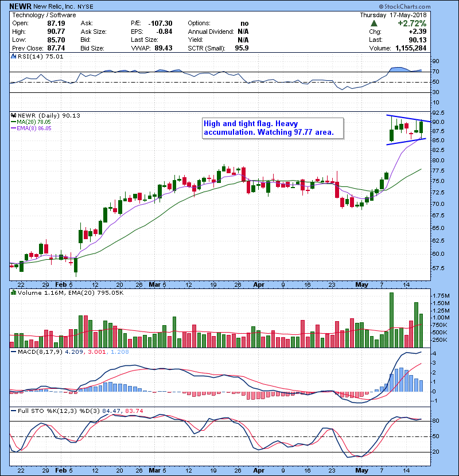
Task: Click the tallest green volume bar in May
Action: click(x=391, y=320)
